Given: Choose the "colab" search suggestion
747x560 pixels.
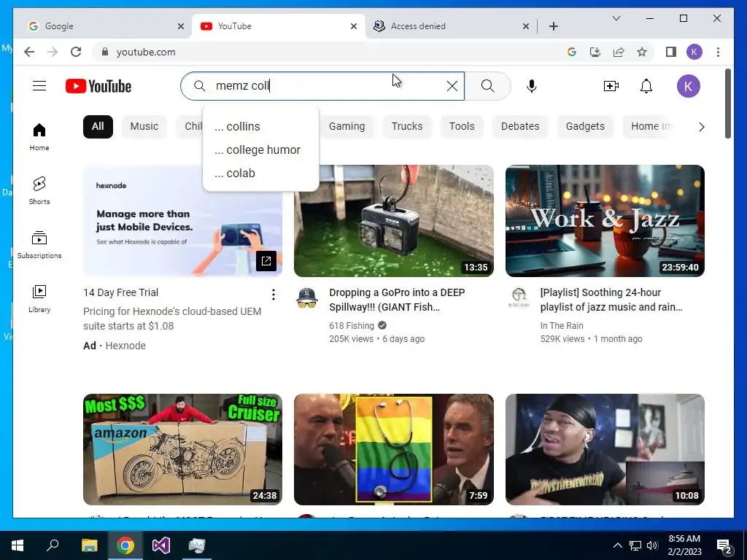Looking at the screenshot, I should pos(260,174).
